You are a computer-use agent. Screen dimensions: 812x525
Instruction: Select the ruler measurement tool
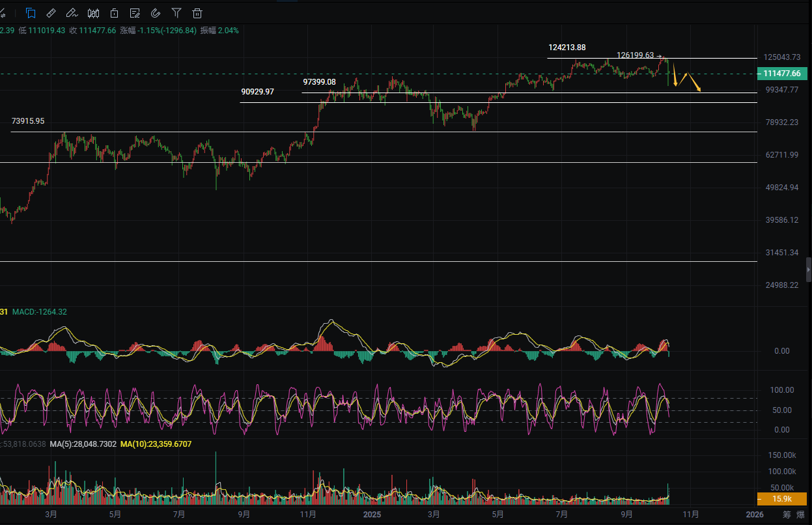51,12
